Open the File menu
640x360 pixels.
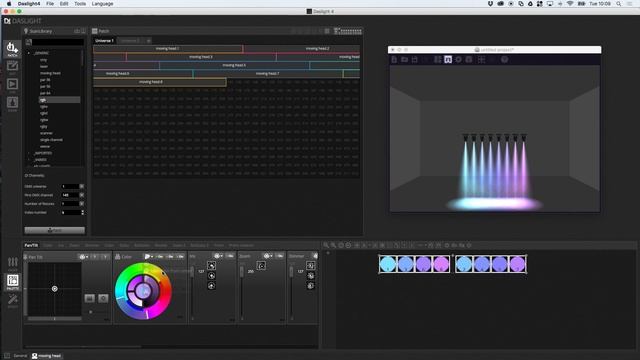click(50, 4)
